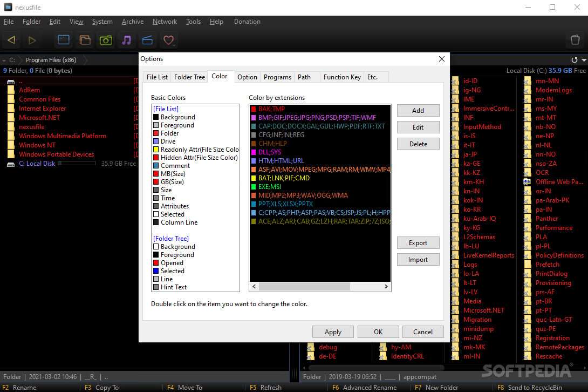Expand the C: drive dropdown in path bar
Image resolution: width=588 pixels, height=392 pixels.
tap(4, 60)
